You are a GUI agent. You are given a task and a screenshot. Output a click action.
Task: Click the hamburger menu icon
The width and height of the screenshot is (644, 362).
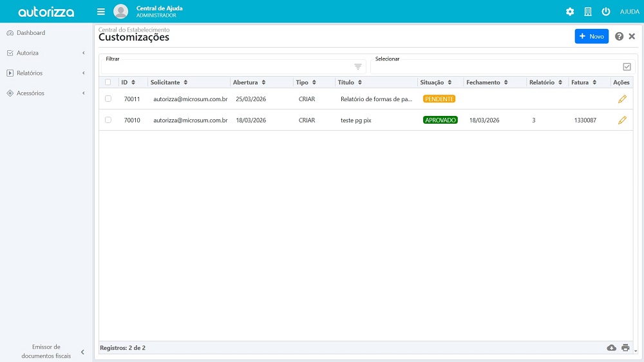click(x=101, y=12)
